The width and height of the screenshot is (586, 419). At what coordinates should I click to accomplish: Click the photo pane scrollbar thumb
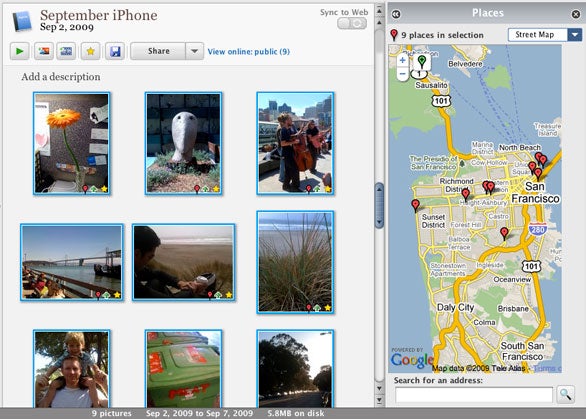(379, 206)
